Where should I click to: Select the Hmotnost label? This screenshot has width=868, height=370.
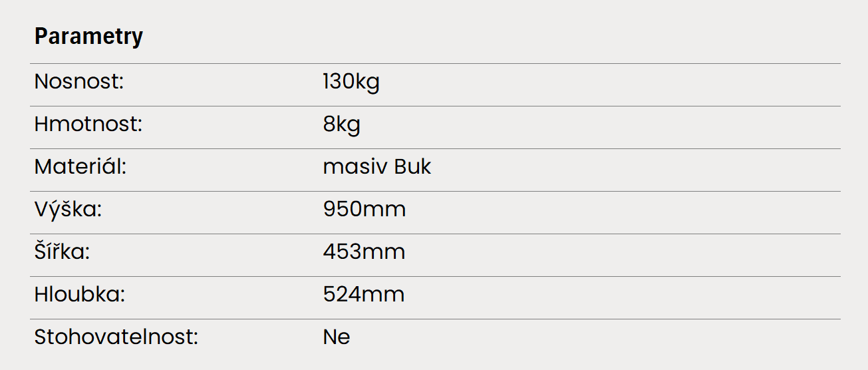tap(88, 124)
